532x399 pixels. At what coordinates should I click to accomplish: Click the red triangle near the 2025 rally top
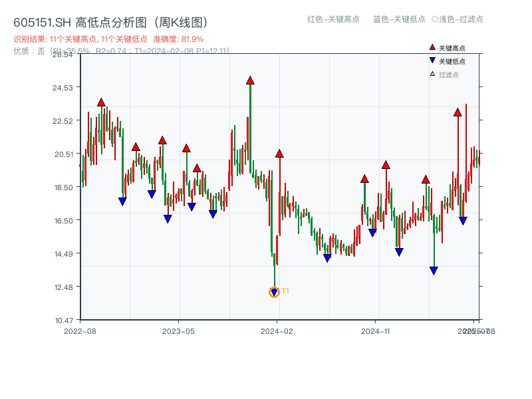pyautogui.click(x=458, y=113)
